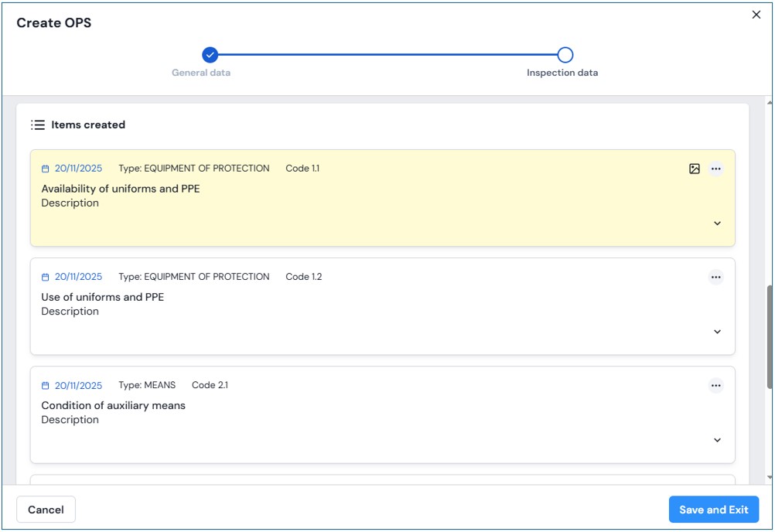Click the scrollbar down arrow

[769, 478]
